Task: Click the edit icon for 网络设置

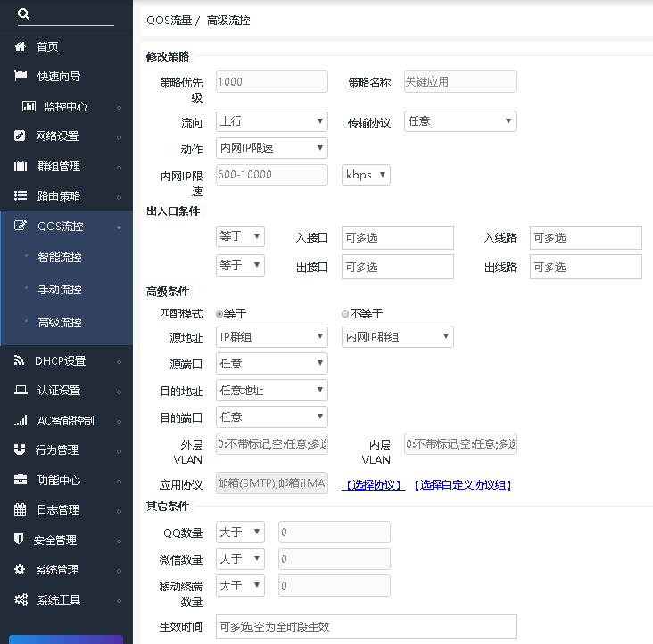Action: click(20, 136)
